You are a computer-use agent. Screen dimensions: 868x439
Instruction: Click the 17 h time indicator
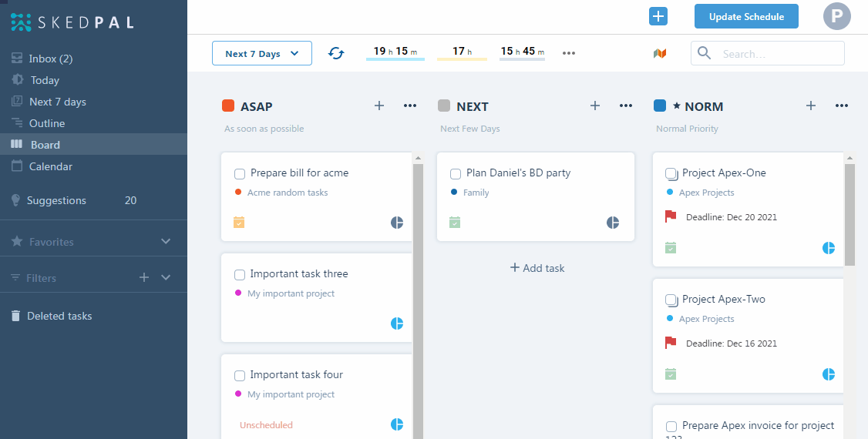[x=462, y=52]
